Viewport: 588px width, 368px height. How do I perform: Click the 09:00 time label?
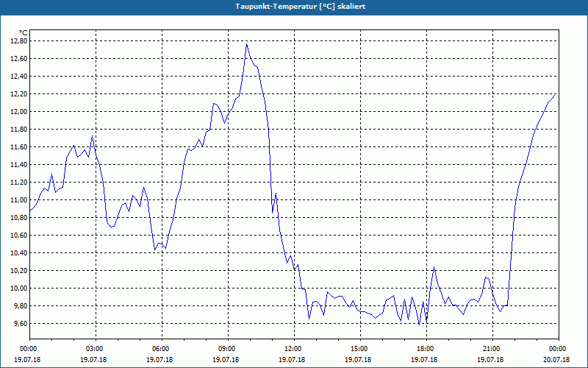pos(228,348)
